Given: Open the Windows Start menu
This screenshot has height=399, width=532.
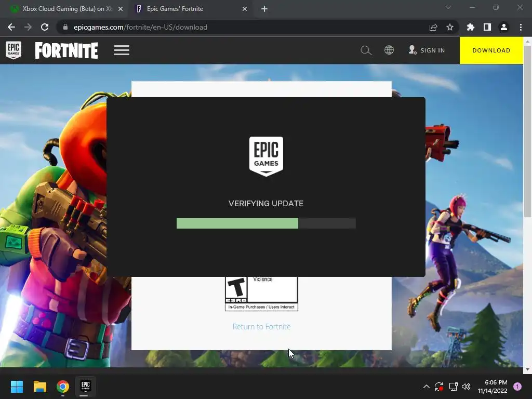Looking at the screenshot, I should (17, 387).
